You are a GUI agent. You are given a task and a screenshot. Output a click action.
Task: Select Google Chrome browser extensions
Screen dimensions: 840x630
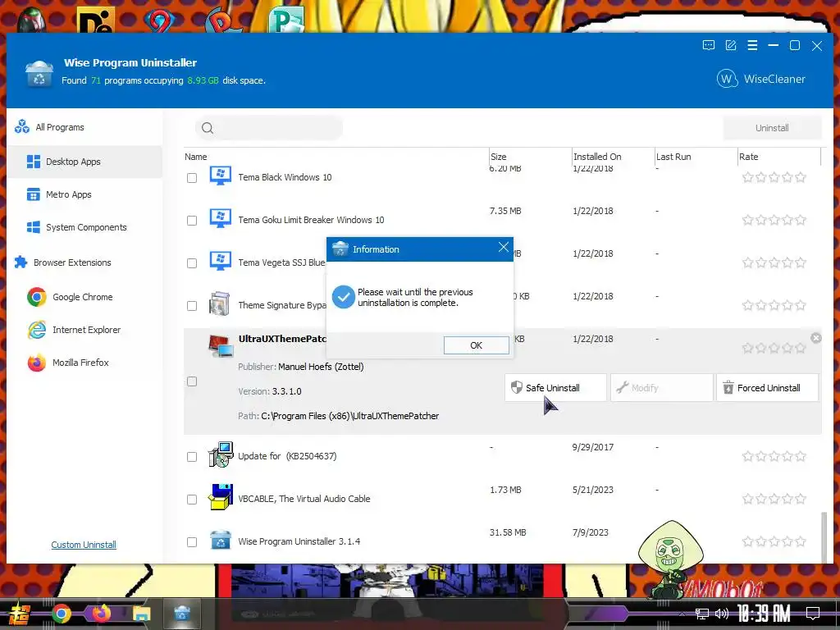coord(84,297)
